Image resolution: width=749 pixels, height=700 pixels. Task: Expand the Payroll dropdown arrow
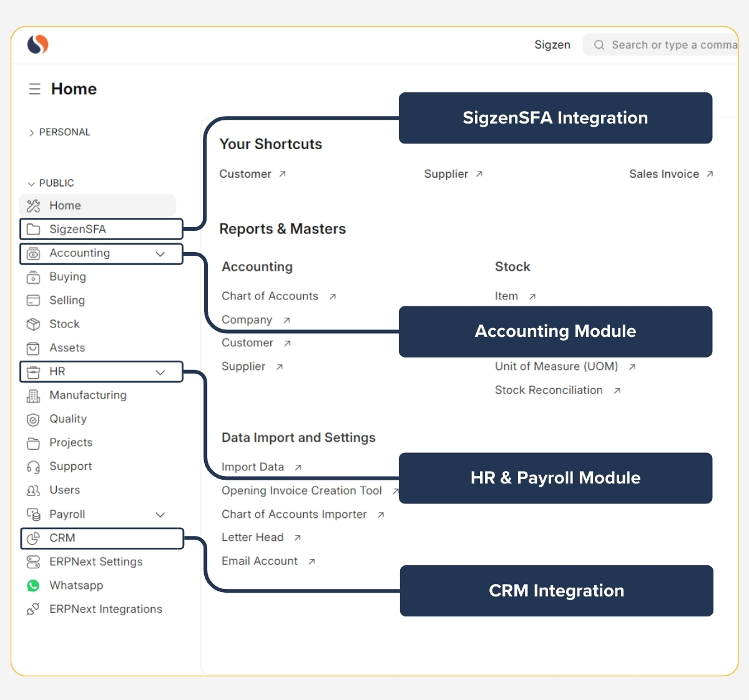[x=160, y=514]
